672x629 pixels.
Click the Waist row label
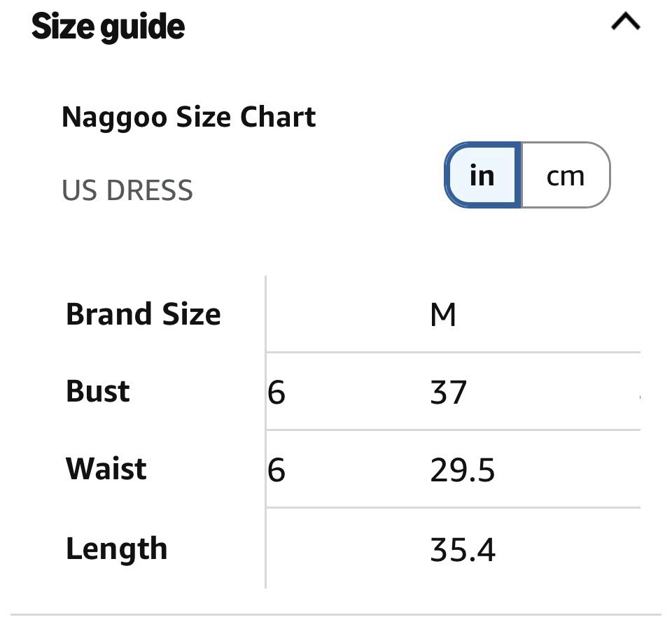(x=106, y=468)
